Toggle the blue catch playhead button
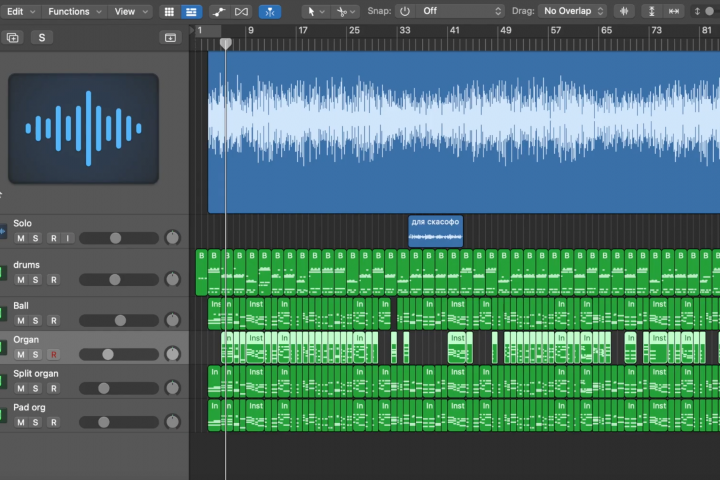 [x=270, y=11]
